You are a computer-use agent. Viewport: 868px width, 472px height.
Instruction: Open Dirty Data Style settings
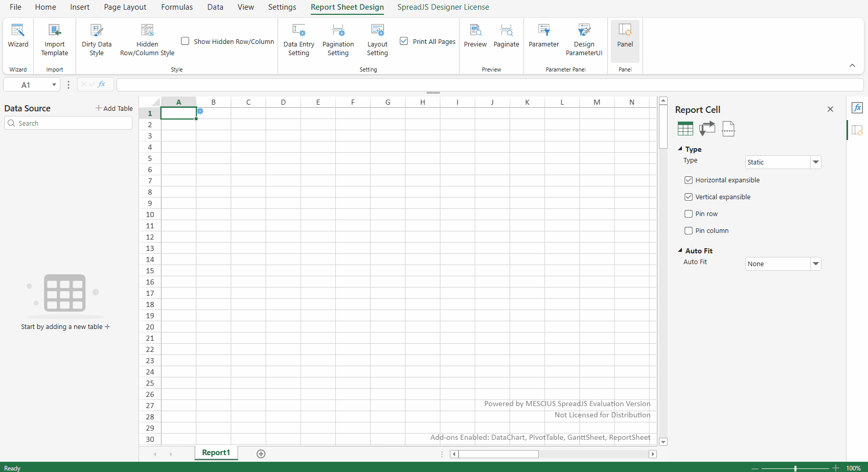tap(97, 39)
